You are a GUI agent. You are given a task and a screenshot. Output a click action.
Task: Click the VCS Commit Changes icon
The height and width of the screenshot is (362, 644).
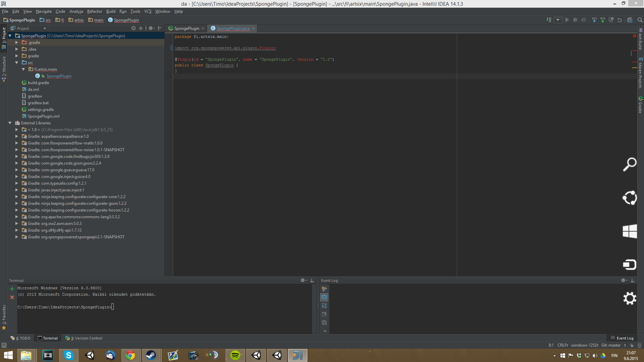(x=603, y=20)
